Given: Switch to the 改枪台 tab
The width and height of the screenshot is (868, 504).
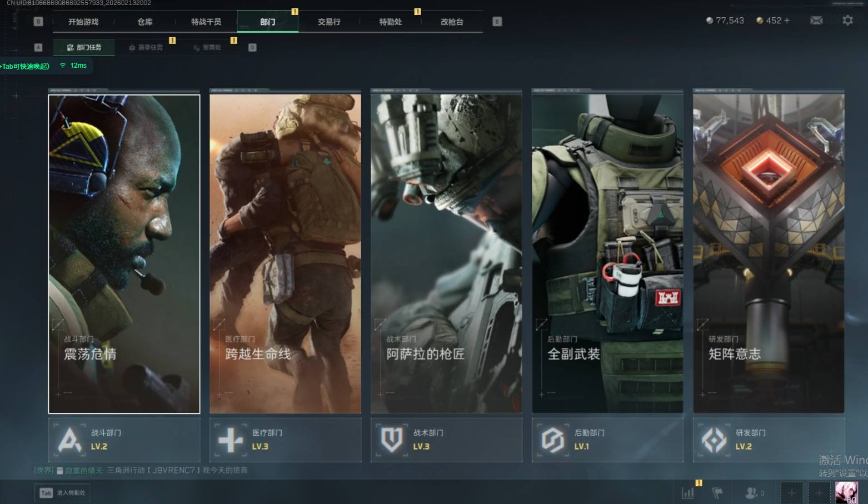Looking at the screenshot, I should click(452, 22).
